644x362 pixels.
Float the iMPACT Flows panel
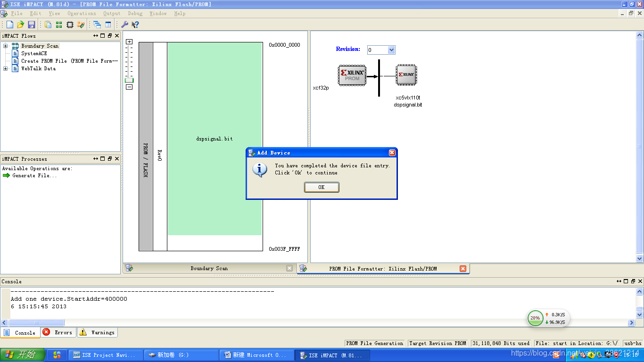(109, 36)
